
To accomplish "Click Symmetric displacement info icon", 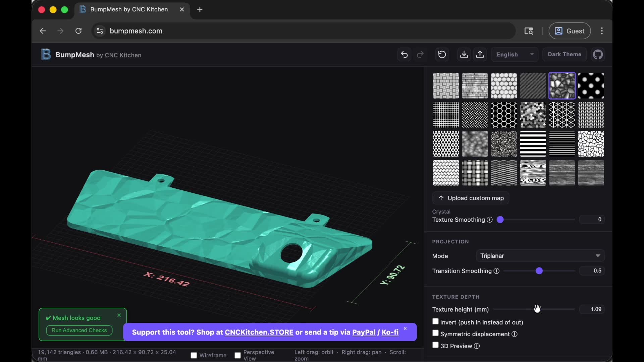I will point(515,334).
